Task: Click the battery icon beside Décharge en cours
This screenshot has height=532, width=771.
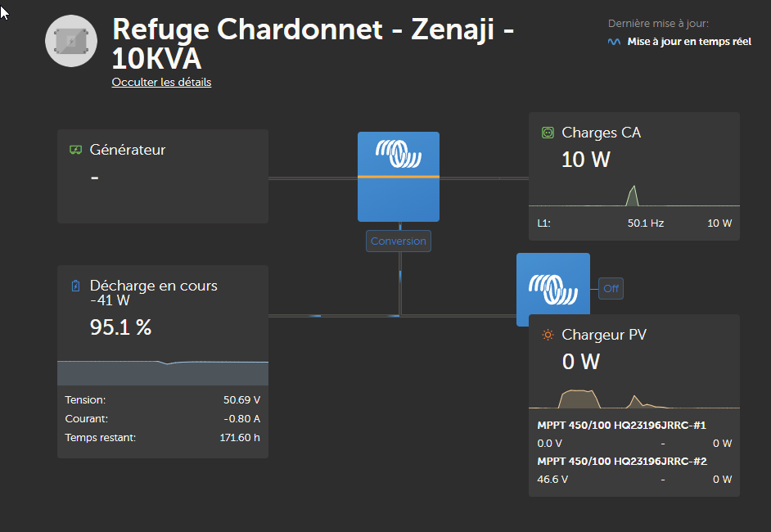Action: tap(76, 286)
